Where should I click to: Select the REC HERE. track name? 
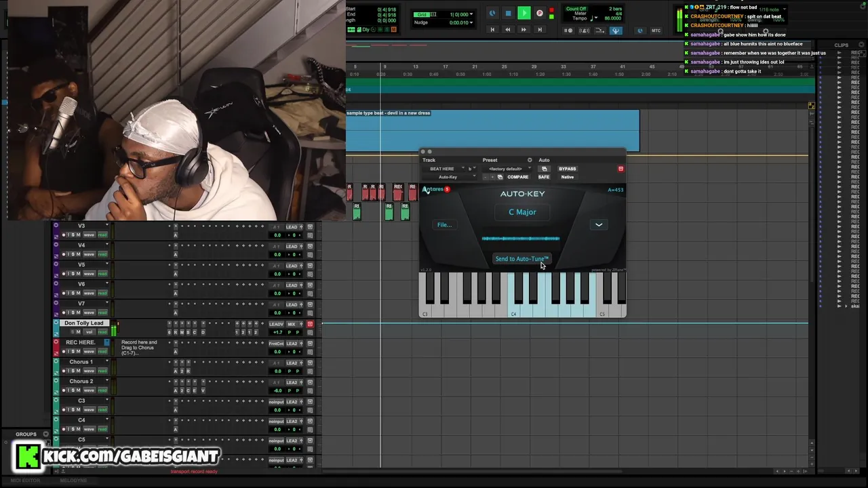click(x=81, y=342)
